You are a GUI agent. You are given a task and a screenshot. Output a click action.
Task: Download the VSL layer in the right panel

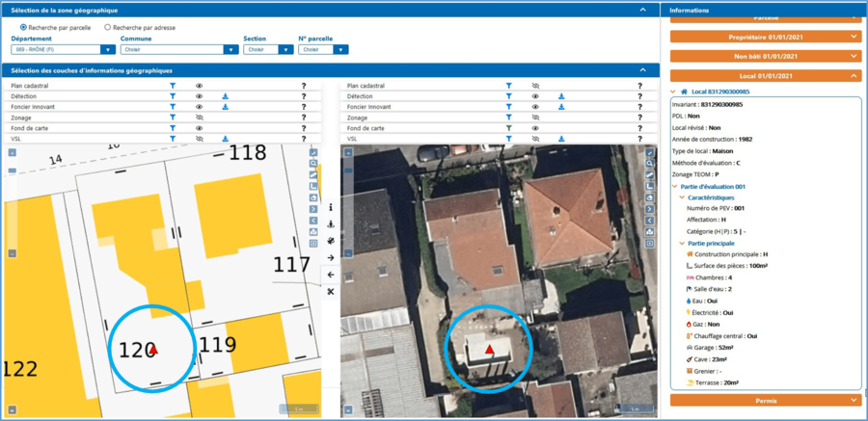560,139
